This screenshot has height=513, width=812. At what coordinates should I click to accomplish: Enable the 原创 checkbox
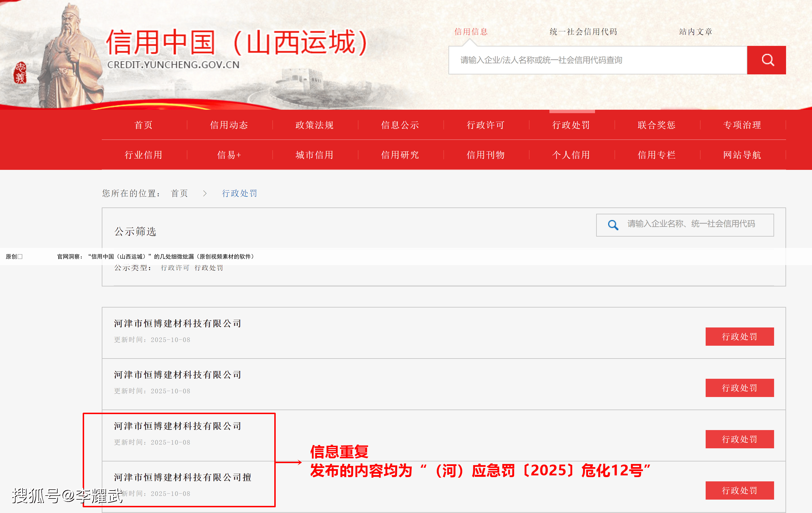pos(20,256)
